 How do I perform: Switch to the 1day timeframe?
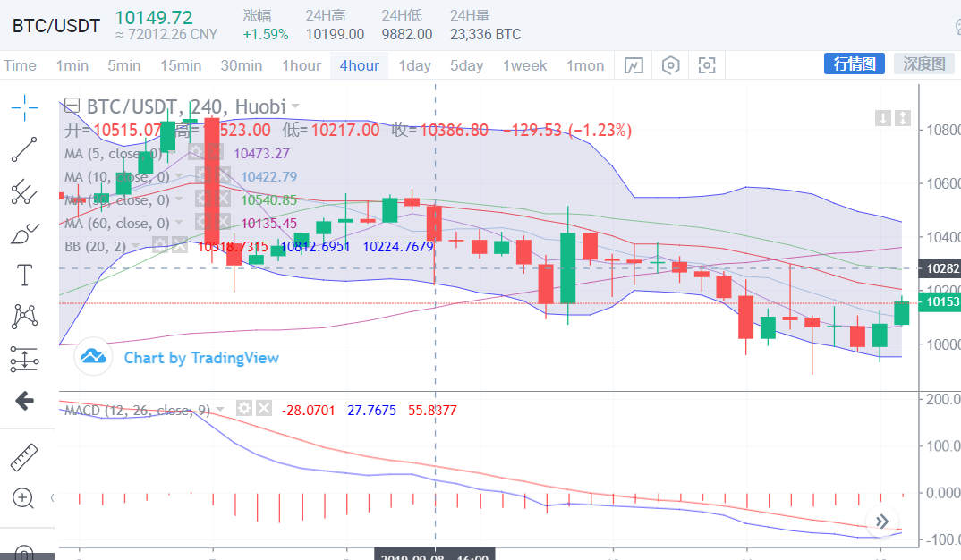point(414,65)
